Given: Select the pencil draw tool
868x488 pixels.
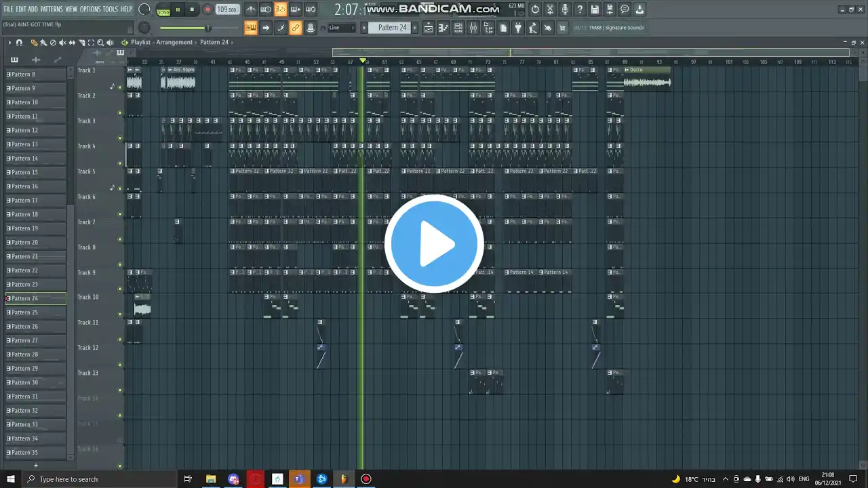Looking at the screenshot, I should (34, 42).
